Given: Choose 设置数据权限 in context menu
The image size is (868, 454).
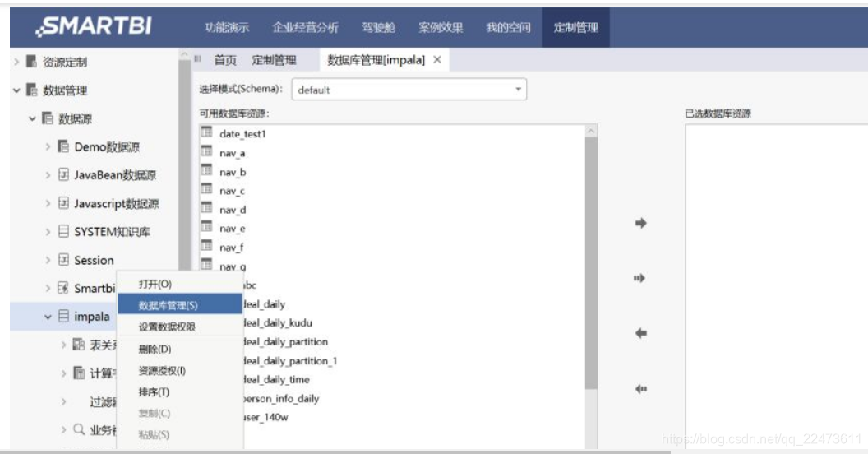Looking at the screenshot, I should [180, 327].
